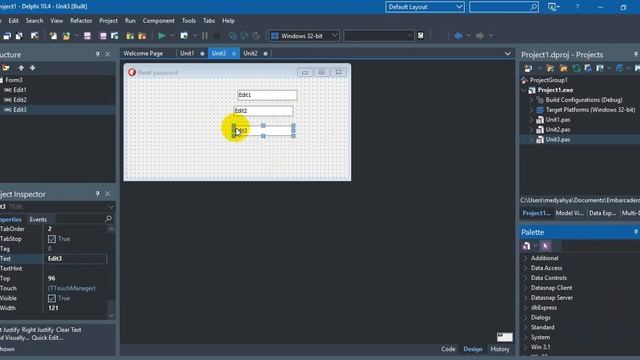Open the editor tabs overflow chevron
Screen dimensions: 640x360
tap(507, 53)
